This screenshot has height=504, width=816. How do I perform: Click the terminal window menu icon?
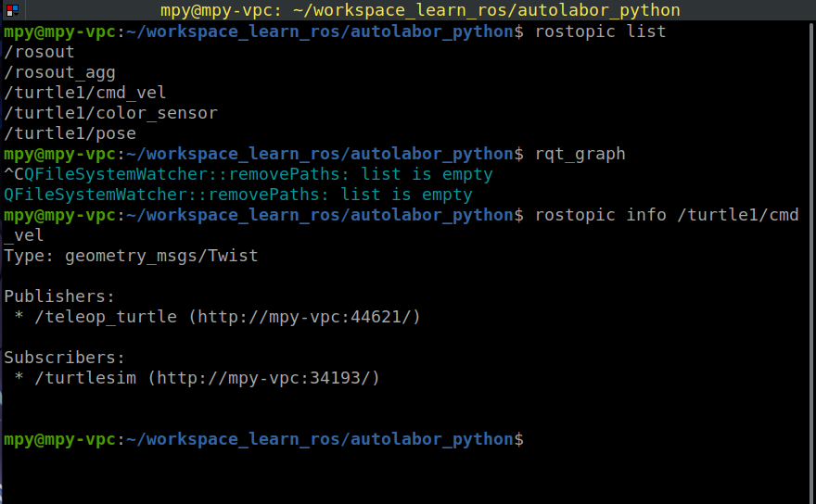(12, 10)
